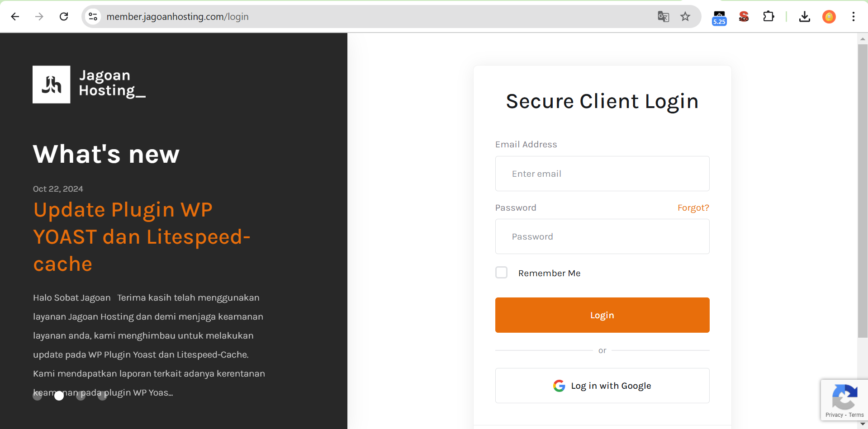The width and height of the screenshot is (868, 429).
Task: Click the Chrome profile avatar
Action: tap(829, 16)
